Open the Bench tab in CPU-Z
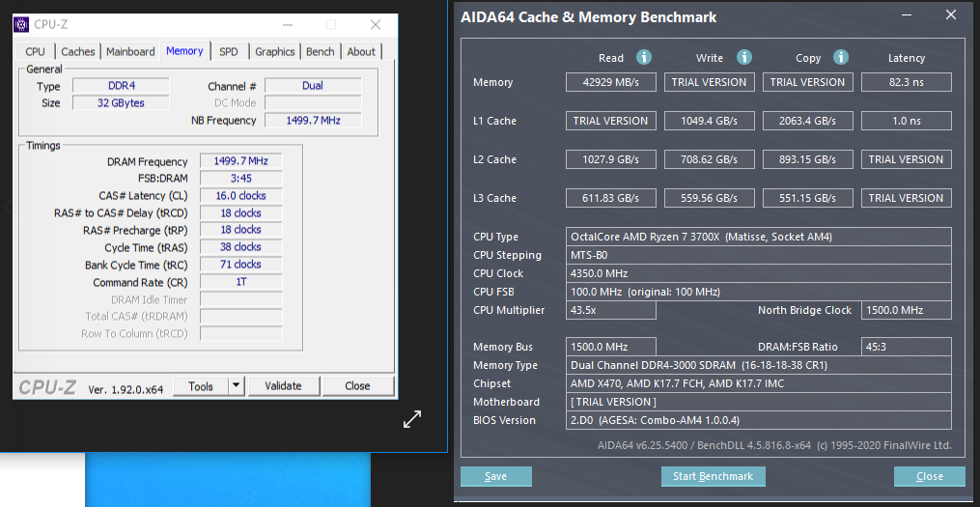 tap(320, 52)
